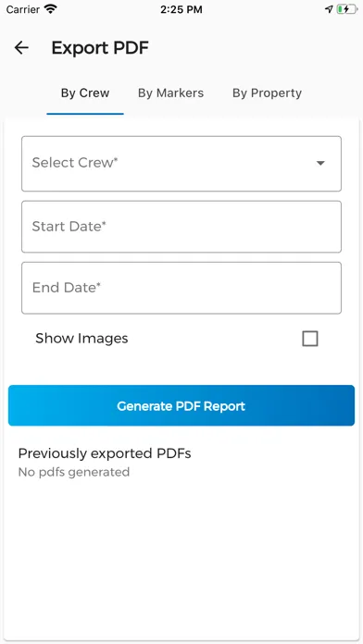
Task: Tap the Show Images label
Action: tap(81, 339)
